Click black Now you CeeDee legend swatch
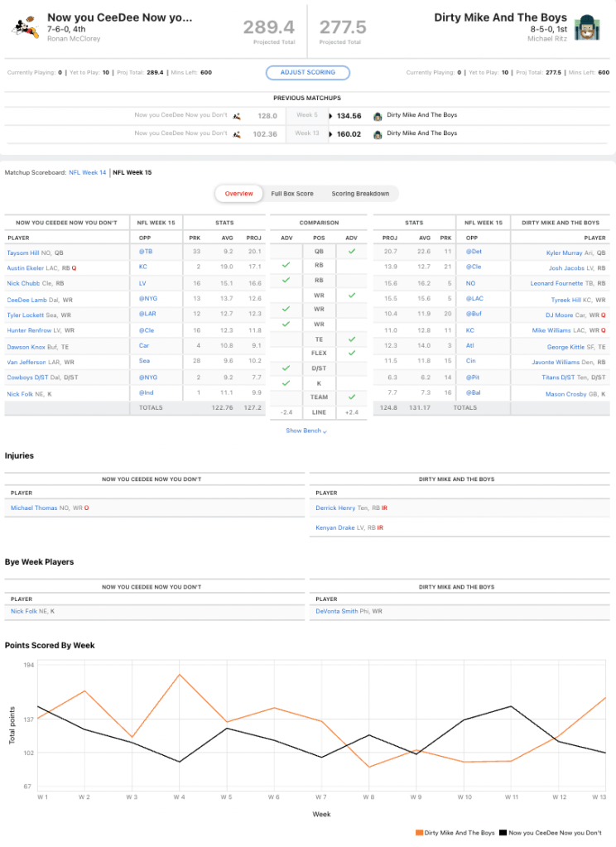This screenshot has width=616, height=847. (x=503, y=832)
